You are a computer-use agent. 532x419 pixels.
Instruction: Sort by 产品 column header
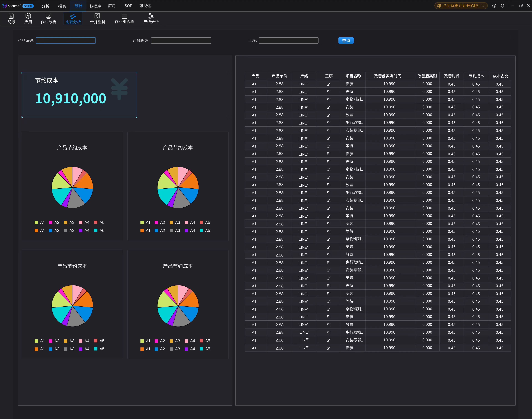pos(255,76)
